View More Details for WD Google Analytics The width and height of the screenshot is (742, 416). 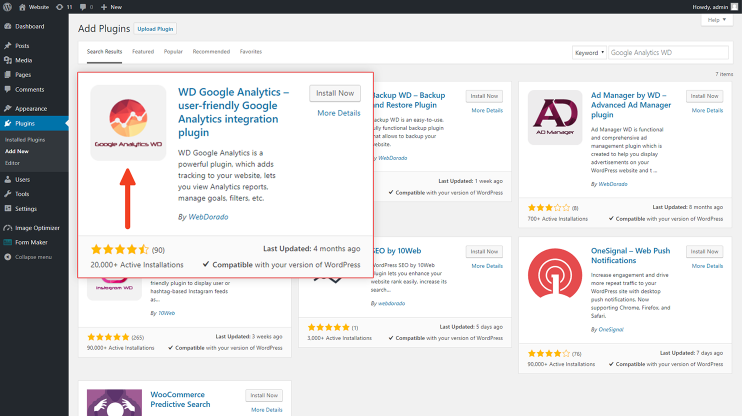pos(339,113)
